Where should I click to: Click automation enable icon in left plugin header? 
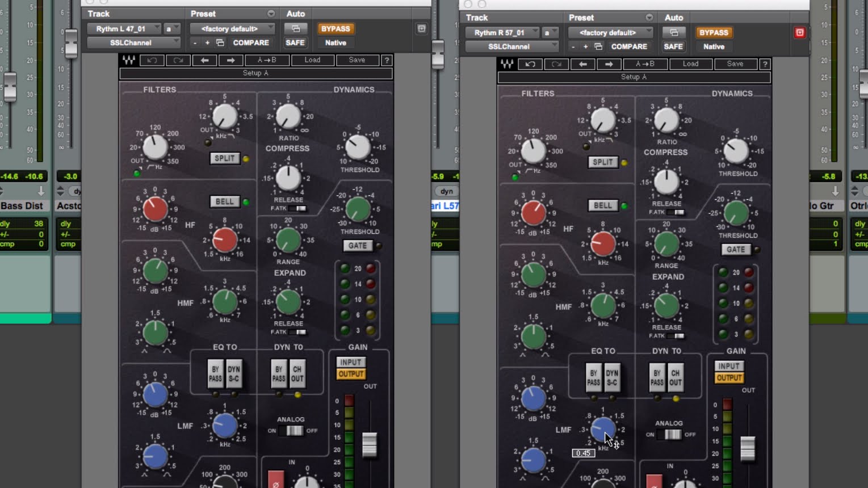(296, 28)
